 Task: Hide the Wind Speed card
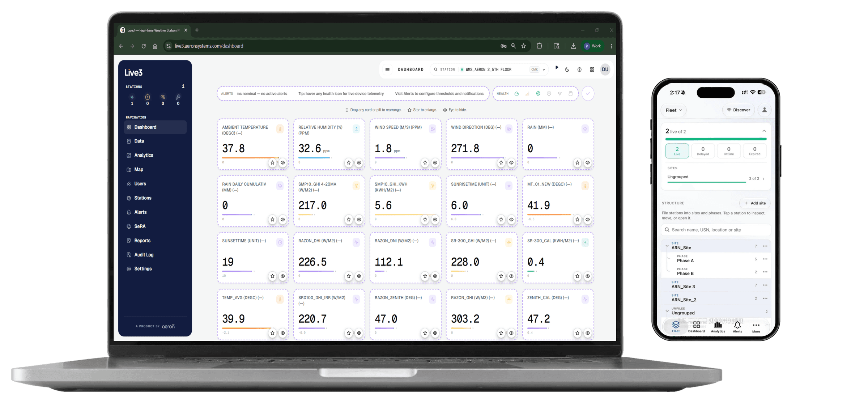click(435, 163)
